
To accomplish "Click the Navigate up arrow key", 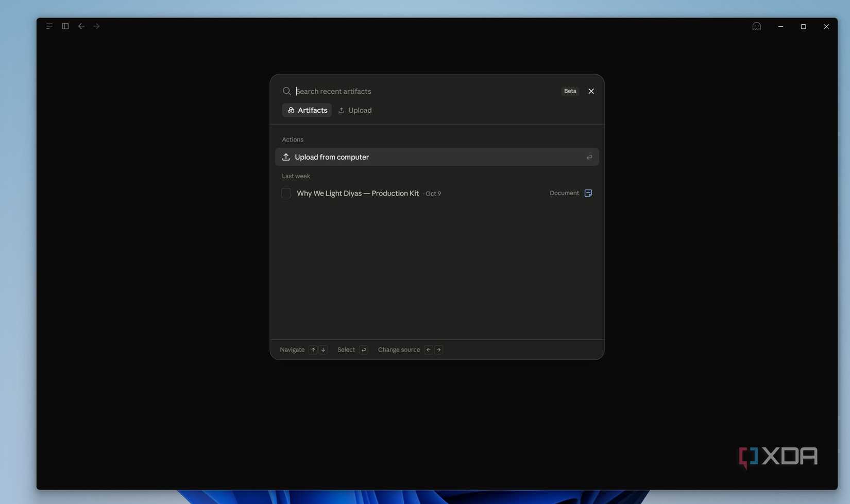I will 313,350.
